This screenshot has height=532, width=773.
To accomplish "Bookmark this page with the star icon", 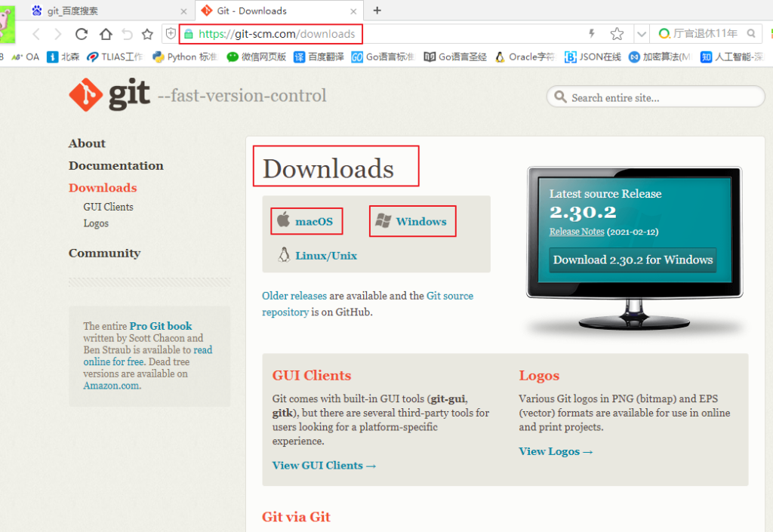I will pos(617,34).
